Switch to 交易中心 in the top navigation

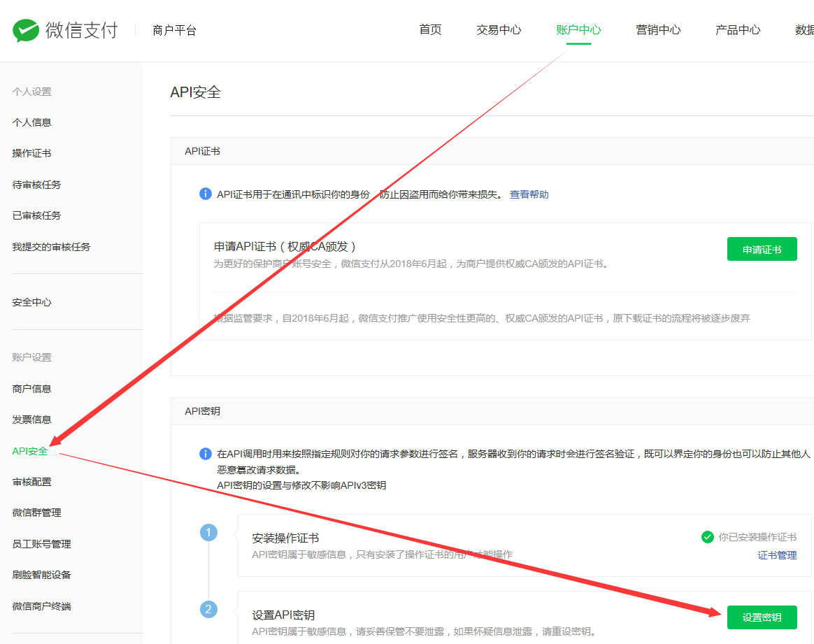(x=499, y=30)
